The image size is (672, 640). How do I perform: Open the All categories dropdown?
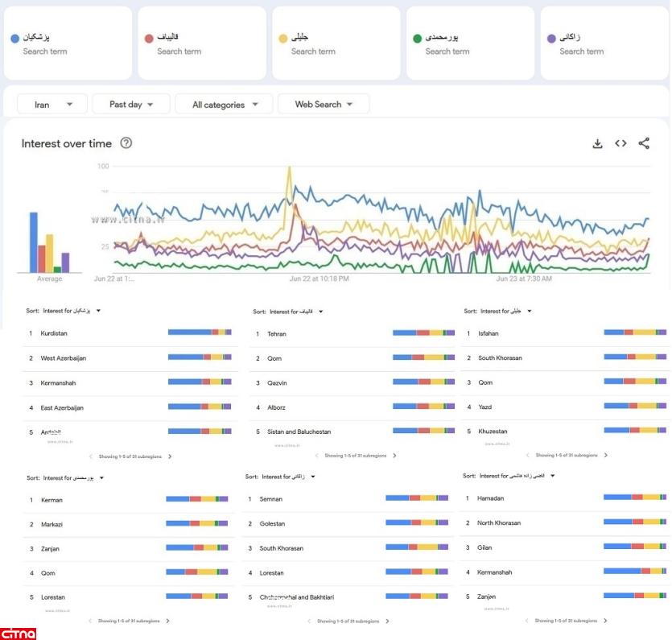pos(226,105)
